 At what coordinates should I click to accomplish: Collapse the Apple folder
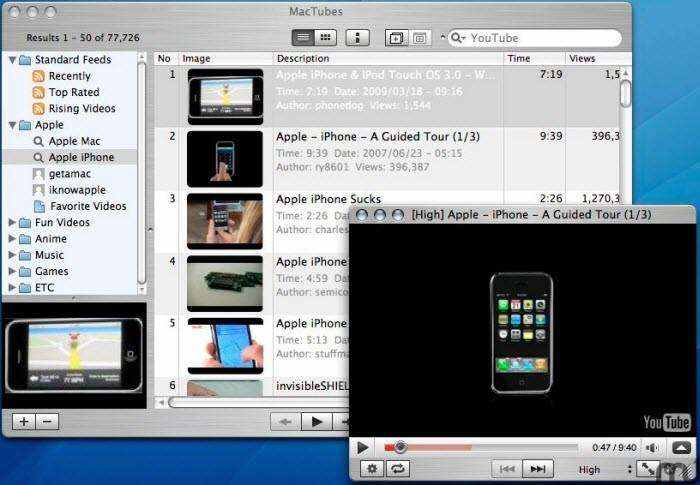click(12, 125)
